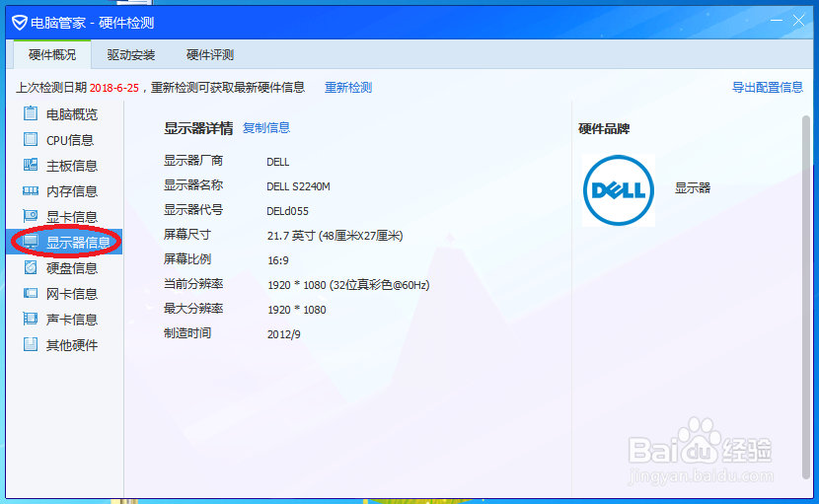Switch to the 硬件概况 tab
Viewport: 819px width, 504px height.
click(x=52, y=54)
